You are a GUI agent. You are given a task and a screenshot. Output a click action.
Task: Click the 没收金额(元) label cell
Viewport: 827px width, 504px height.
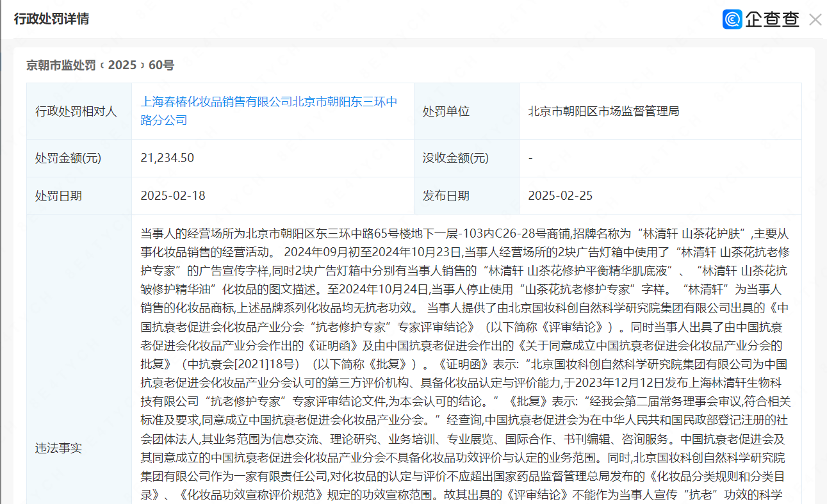click(x=455, y=158)
